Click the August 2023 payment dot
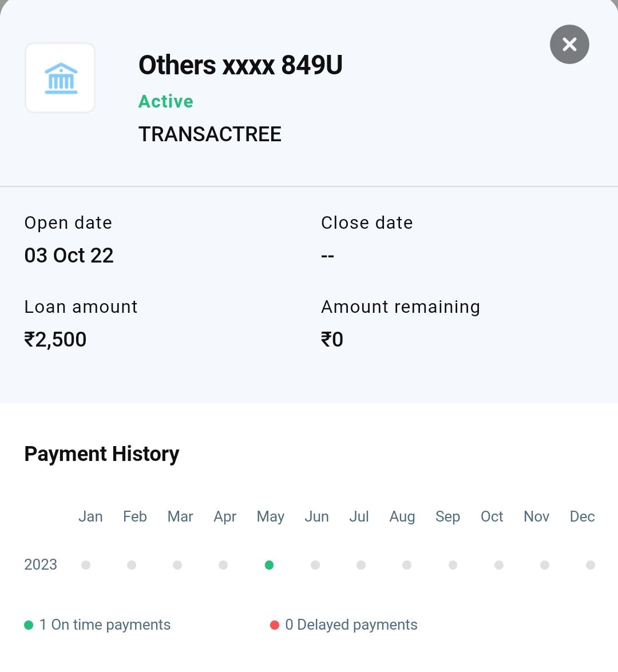Screen dimensions: 618x672 pyautogui.click(x=407, y=565)
